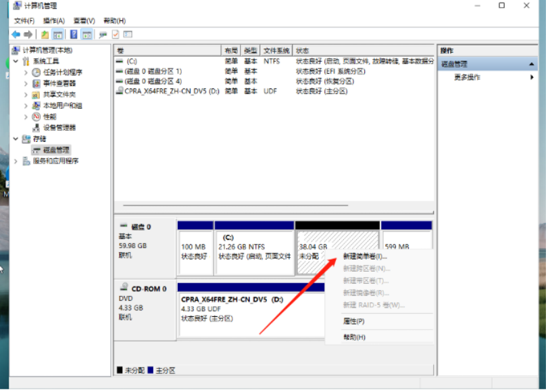Click the Up one level folder icon
Screen dimensions: 550x392
(x=45, y=34)
